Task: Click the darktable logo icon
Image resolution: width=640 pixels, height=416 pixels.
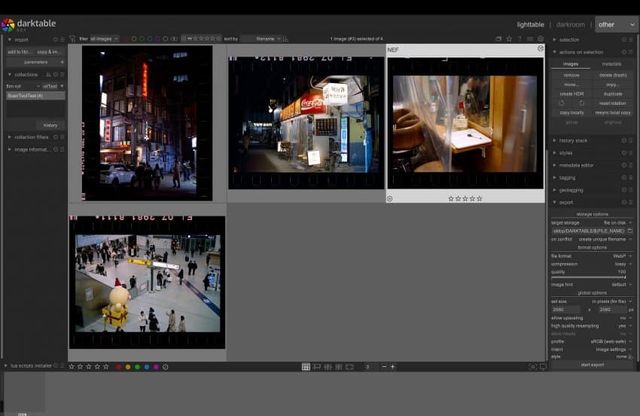Action: 8,24
